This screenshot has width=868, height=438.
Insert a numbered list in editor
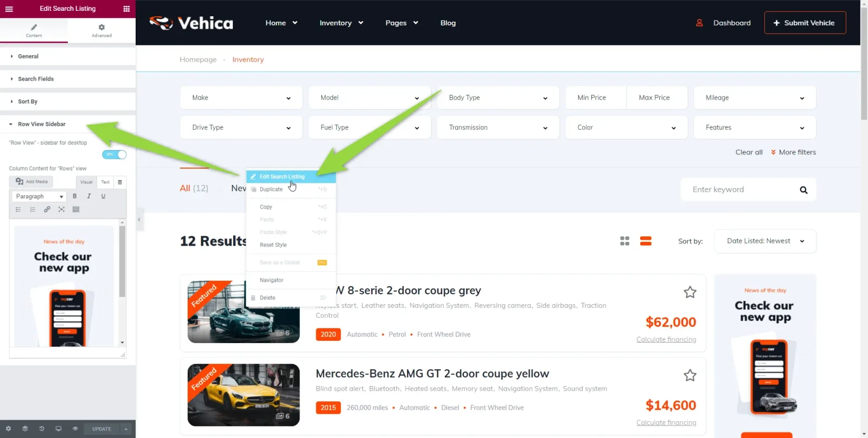pyautogui.click(x=33, y=209)
